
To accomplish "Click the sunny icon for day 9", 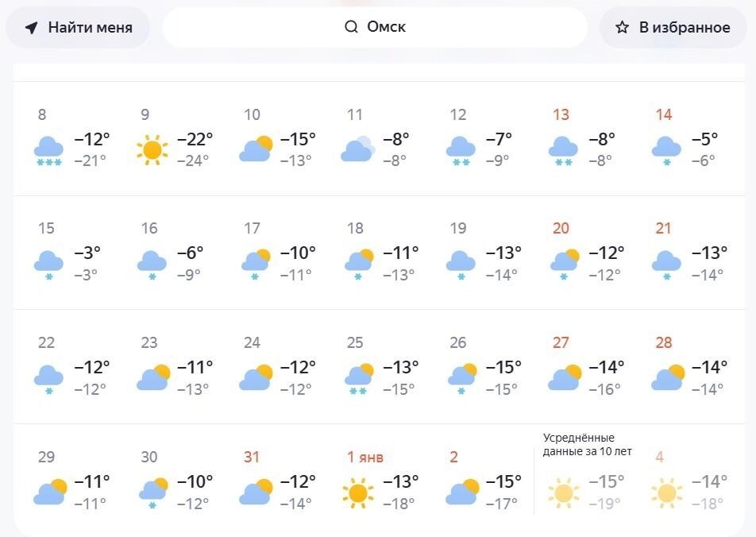I will (x=152, y=149).
